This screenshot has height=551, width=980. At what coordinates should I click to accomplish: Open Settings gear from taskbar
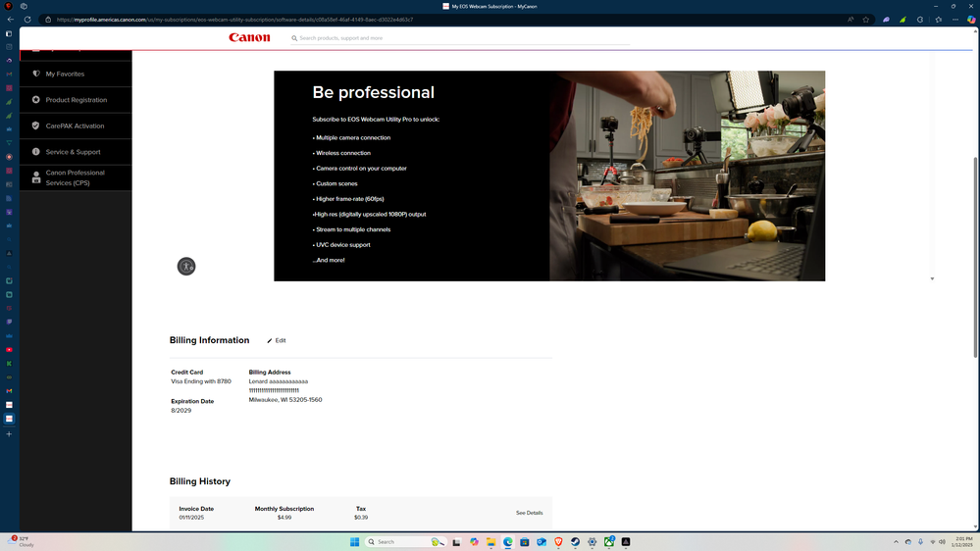592,541
